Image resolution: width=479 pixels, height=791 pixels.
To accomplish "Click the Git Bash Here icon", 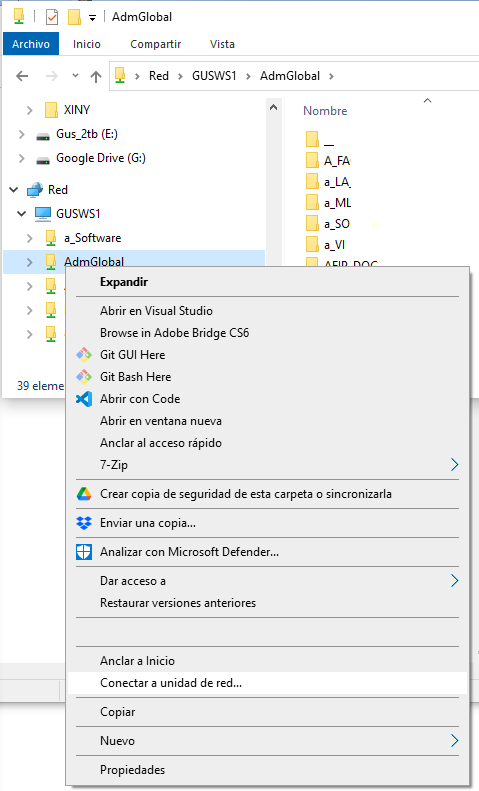I will (84, 377).
